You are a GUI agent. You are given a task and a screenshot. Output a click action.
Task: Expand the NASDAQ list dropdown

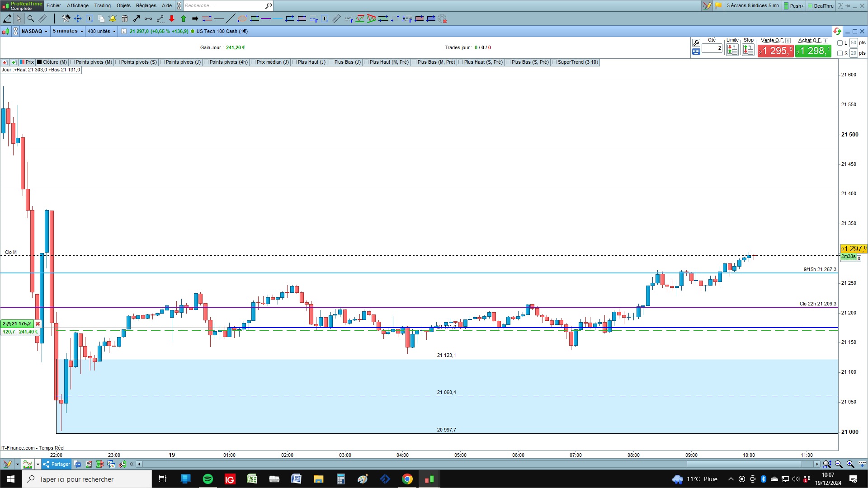pyautogui.click(x=34, y=31)
